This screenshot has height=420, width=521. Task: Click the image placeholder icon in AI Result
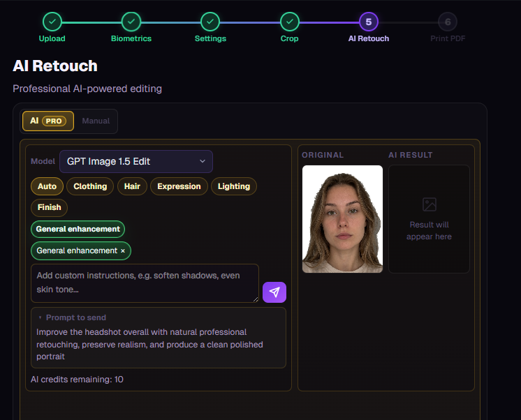430,204
